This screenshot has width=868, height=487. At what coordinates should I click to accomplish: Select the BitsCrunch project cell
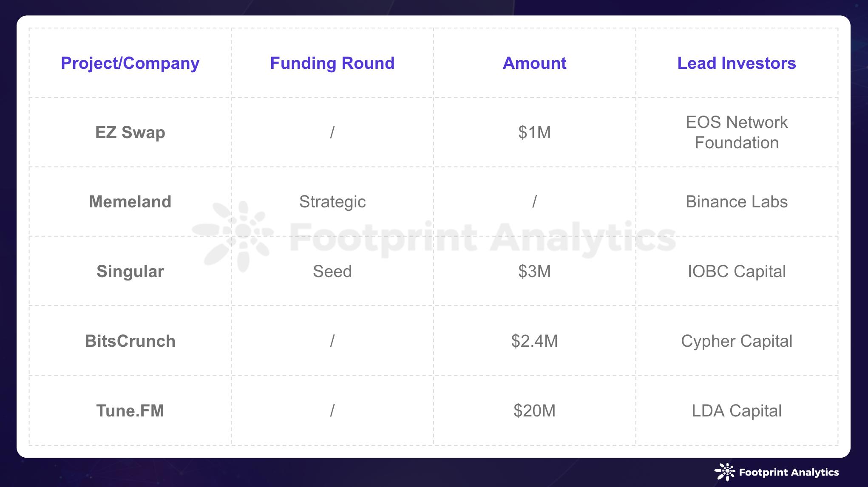(x=130, y=341)
